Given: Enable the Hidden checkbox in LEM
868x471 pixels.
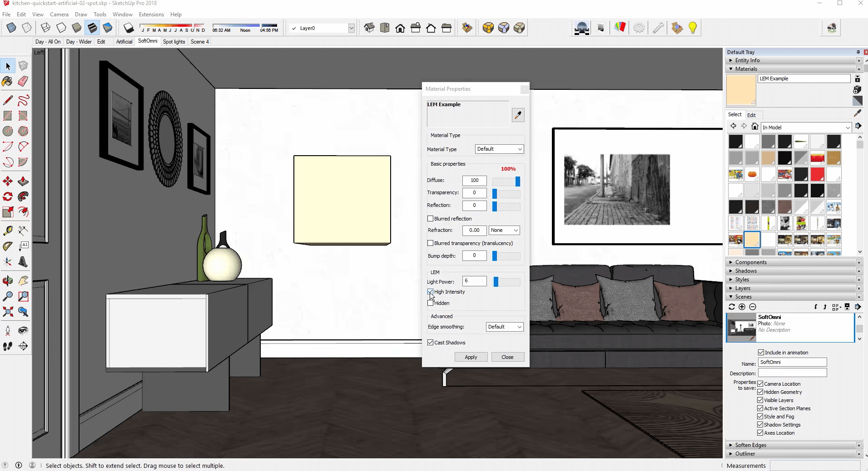Looking at the screenshot, I should (x=430, y=303).
